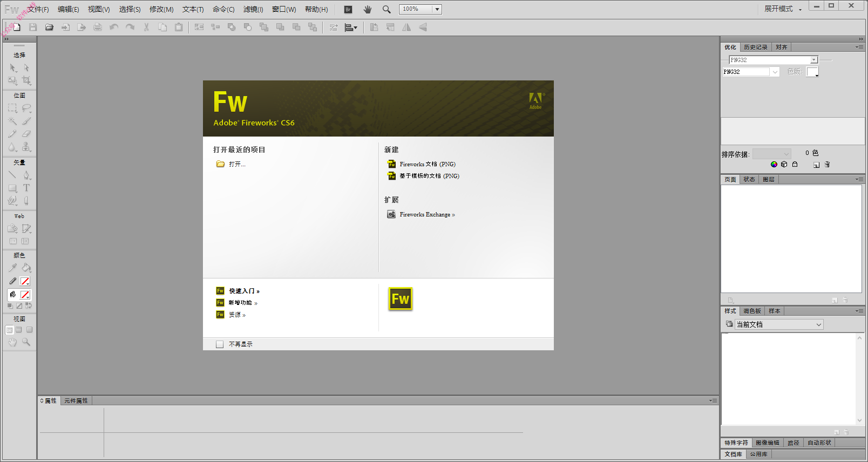The width and height of the screenshot is (868, 462).
Task: Select the Pencil tool
Action: tap(12, 134)
